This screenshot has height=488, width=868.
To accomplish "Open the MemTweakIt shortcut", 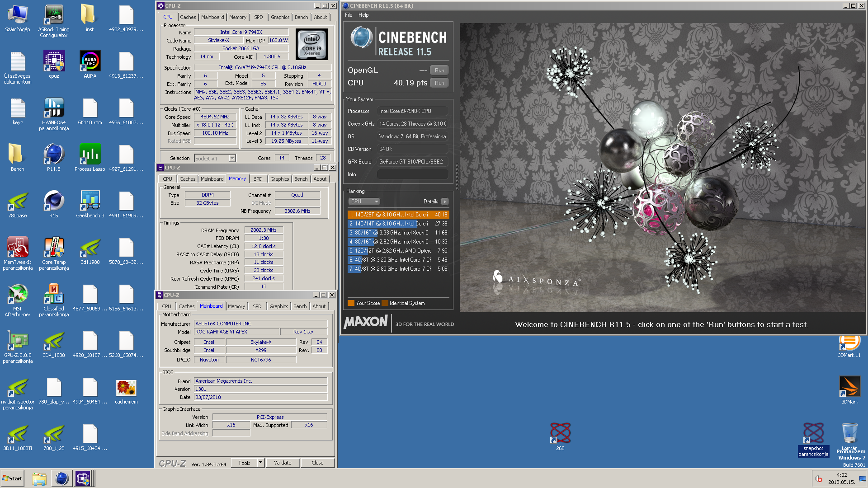I will click(x=17, y=253).
